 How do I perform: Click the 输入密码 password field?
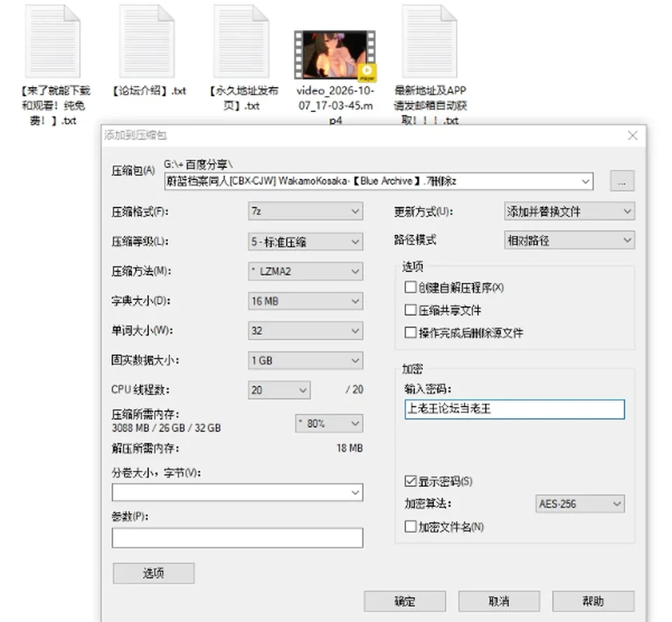click(514, 409)
